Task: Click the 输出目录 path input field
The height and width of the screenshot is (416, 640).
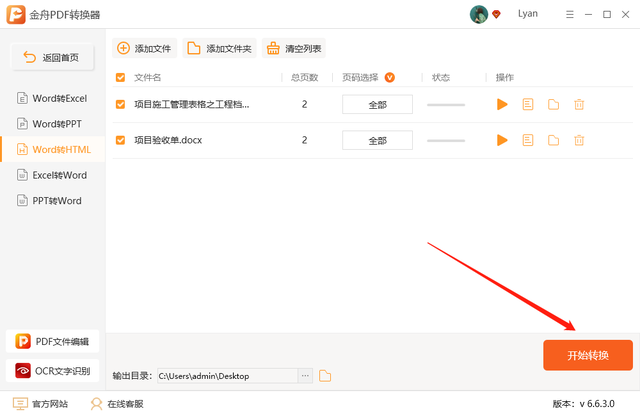Action: (227, 376)
